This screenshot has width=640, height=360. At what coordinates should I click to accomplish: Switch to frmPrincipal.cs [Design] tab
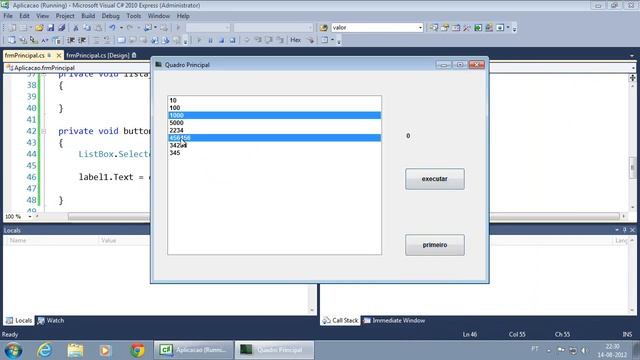tap(101, 56)
